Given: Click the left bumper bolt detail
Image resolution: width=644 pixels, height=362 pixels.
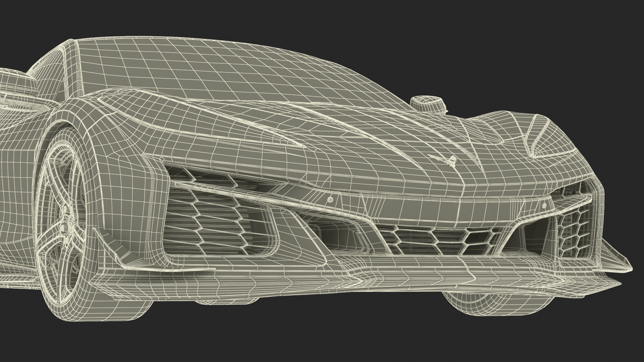Looking at the screenshot, I should 330,199.
